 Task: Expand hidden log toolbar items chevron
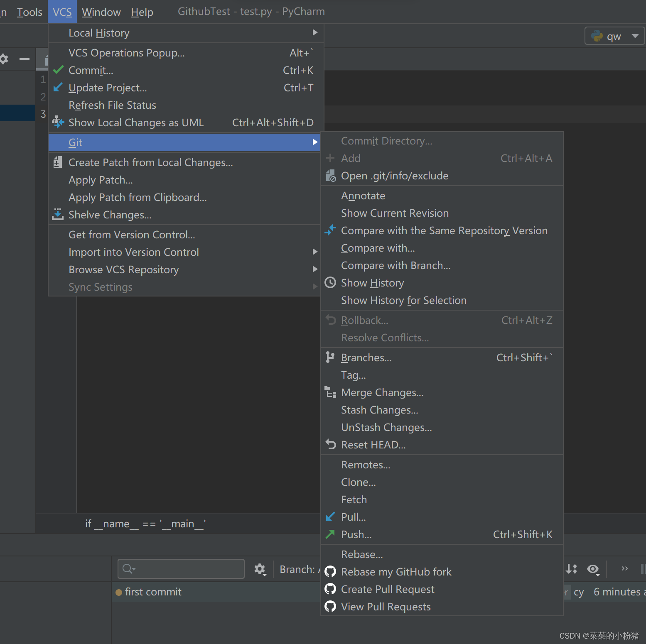pos(624,568)
